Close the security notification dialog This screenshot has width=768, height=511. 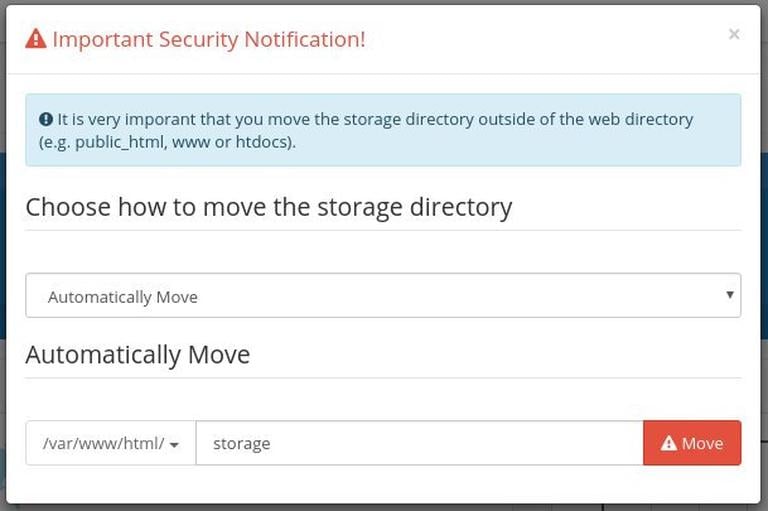[x=734, y=35]
